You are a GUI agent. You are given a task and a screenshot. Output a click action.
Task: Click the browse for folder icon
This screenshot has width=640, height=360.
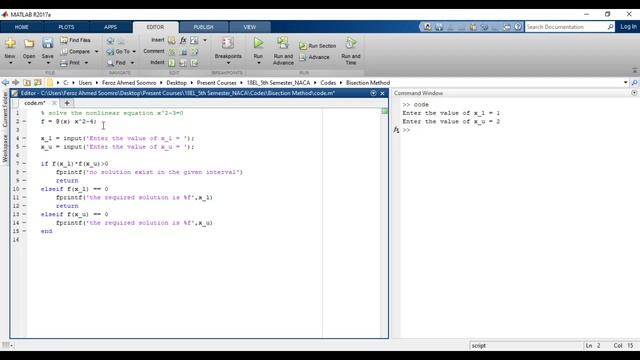coord(38,82)
